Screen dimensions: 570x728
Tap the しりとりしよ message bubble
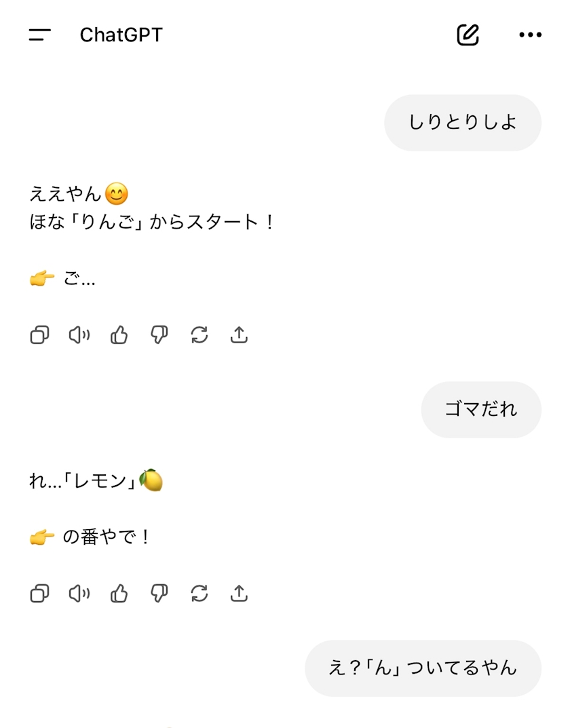pos(463,123)
